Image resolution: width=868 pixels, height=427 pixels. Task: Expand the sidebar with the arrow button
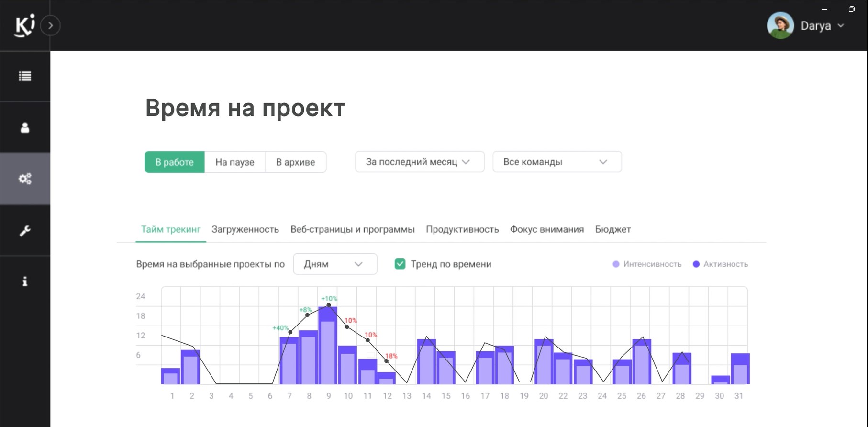pos(50,25)
